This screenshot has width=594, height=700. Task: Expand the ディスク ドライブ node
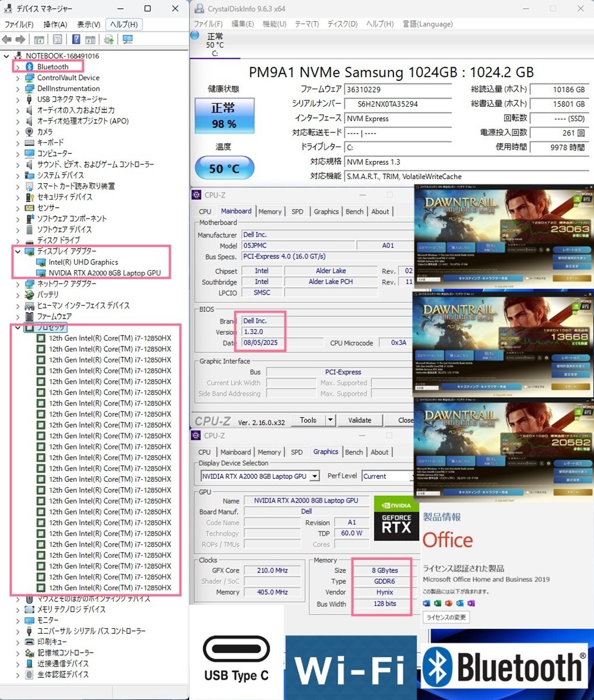17,240
